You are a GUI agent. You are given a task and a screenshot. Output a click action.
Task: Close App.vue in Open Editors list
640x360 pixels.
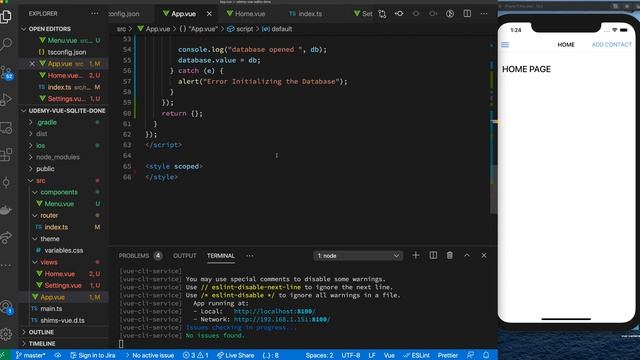tap(32, 64)
